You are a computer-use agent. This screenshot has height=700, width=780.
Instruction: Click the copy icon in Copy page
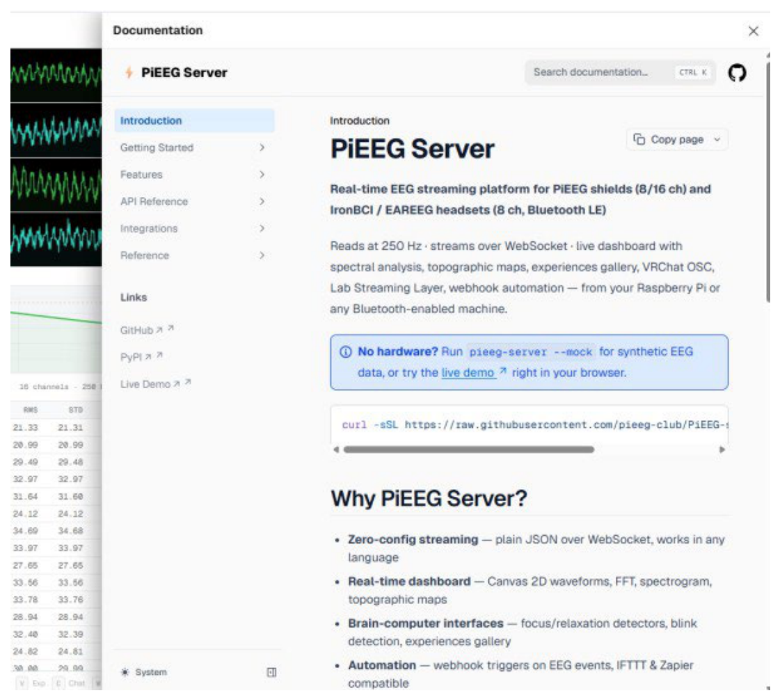coord(639,139)
